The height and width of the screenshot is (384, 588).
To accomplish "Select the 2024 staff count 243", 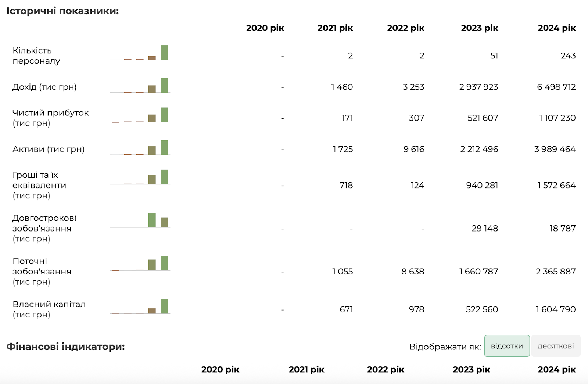I will [x=568, y=55].
